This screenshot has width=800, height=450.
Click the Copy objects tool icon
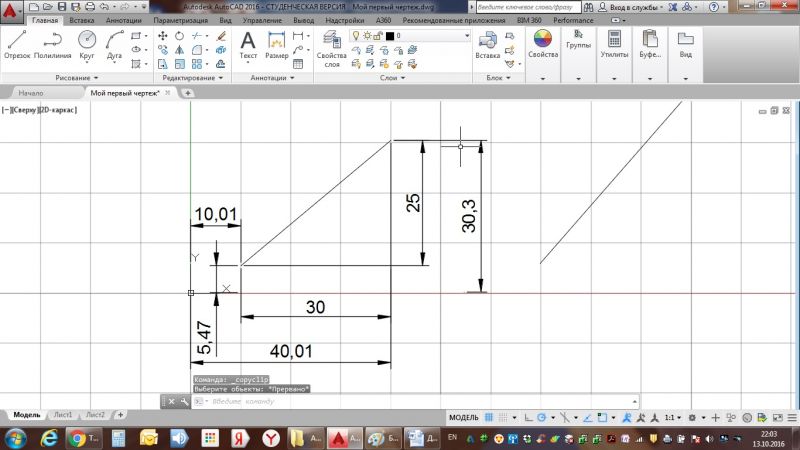click(x=163, y=50)
